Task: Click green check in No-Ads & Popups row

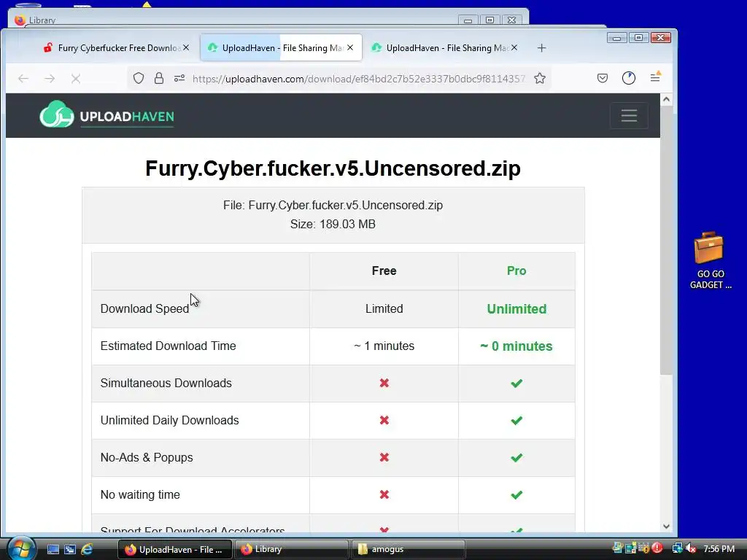Action: point(516,458)
